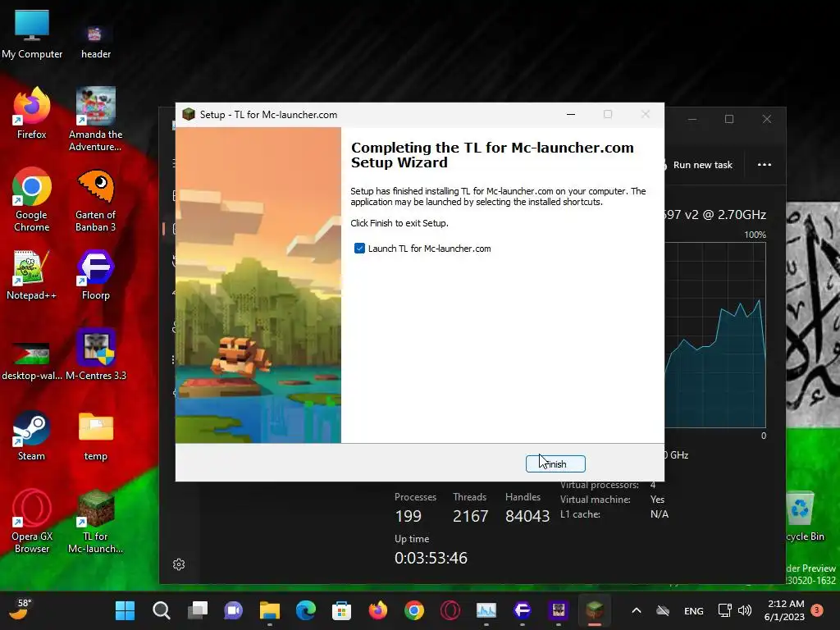Open the three-dot more menu in Task Manager
Viewport: 840px width, 630px height.
point(765,164)
